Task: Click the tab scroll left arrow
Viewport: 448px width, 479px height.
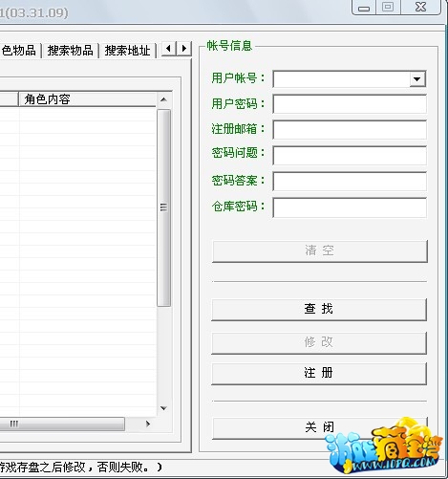Action: tap(169, 49)
